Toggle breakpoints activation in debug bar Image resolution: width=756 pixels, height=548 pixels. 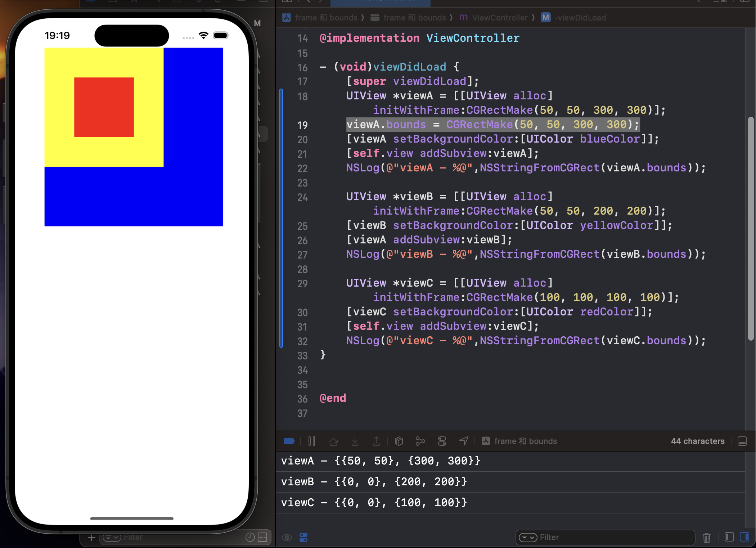[289, 441]
